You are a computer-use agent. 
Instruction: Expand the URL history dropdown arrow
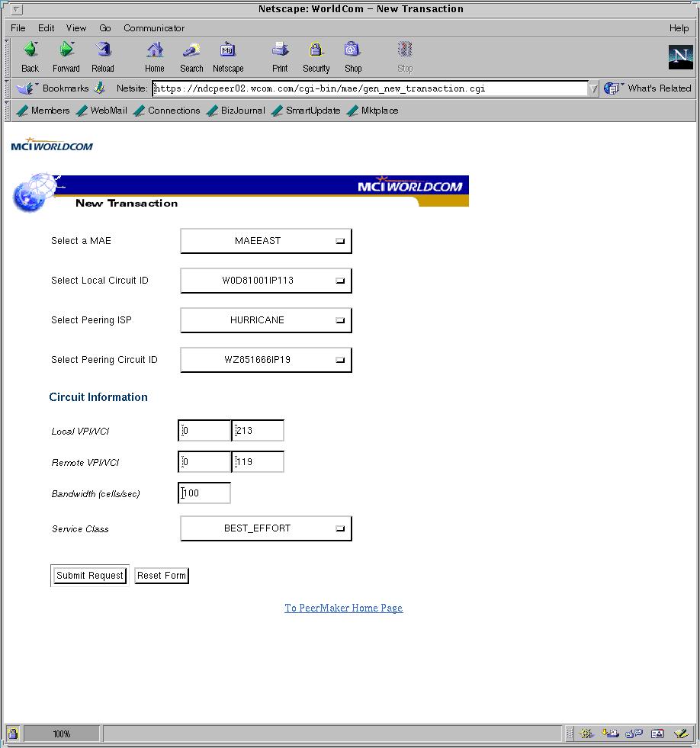[593, 88]
